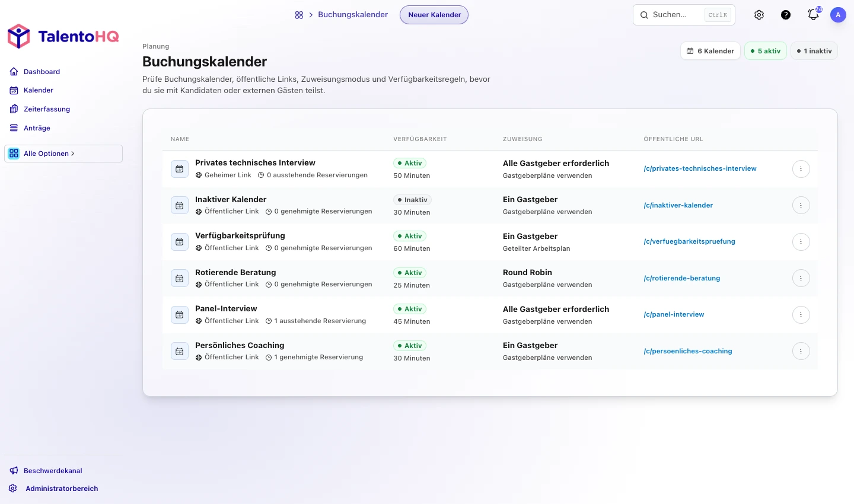
Task: Click calendar icon of Panel-Interview row
Action: pyautogui.click(x=180, y=315)
